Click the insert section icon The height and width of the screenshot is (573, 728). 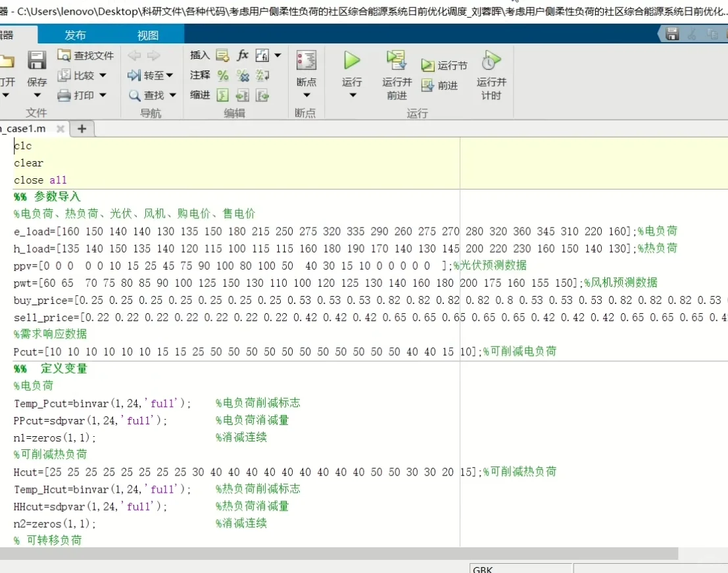coord(222,55)
